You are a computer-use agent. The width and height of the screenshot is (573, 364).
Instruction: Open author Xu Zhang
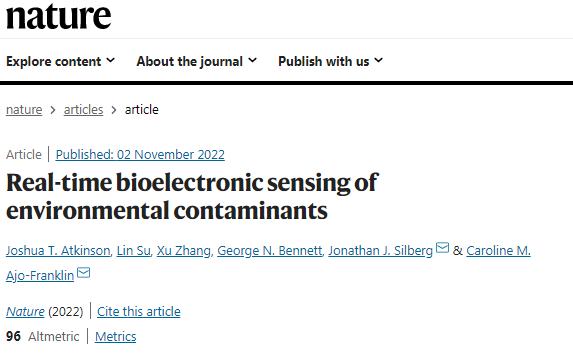tap(184, 251)
